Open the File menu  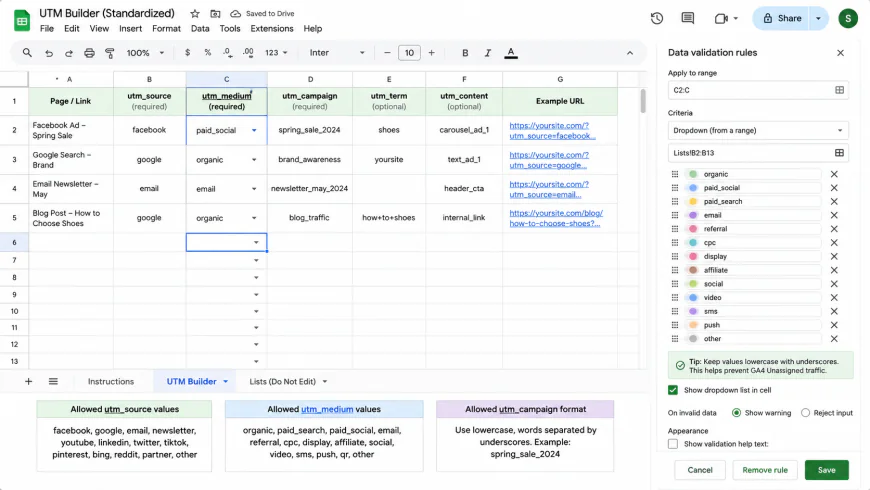[47, 28]
